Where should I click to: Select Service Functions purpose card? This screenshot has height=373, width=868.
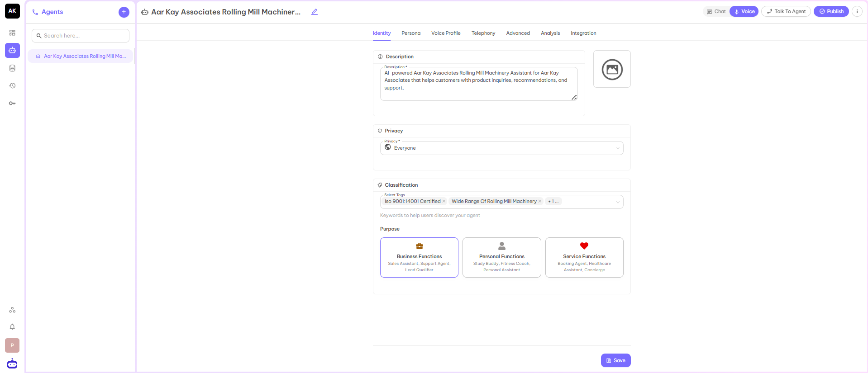[584, 258]
